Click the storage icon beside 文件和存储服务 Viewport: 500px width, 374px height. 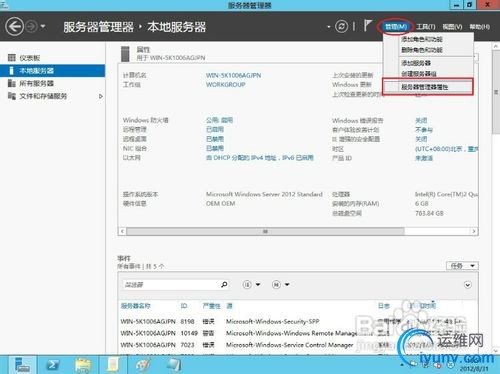(12, 96)
